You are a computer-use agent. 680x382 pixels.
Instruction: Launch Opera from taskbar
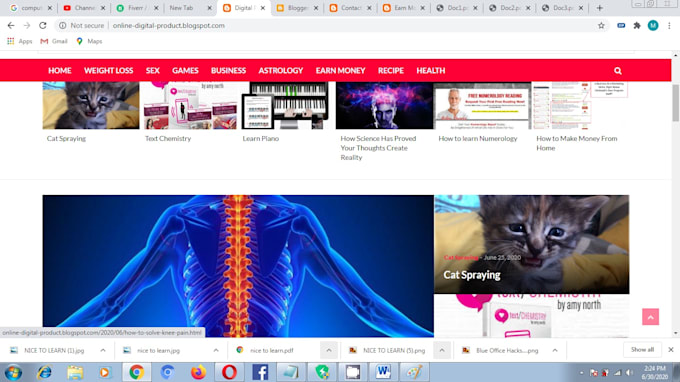coord(229,372)
